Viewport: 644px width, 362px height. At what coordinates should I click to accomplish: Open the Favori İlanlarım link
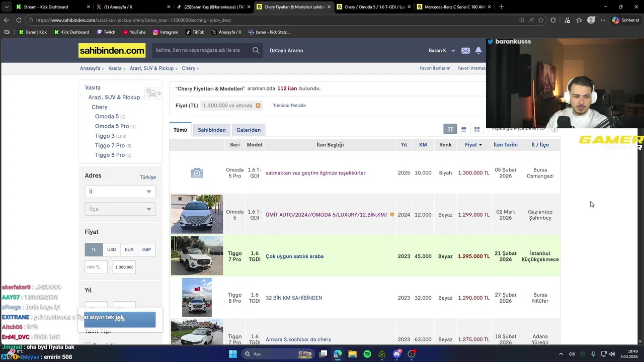(x=435, y=68)
